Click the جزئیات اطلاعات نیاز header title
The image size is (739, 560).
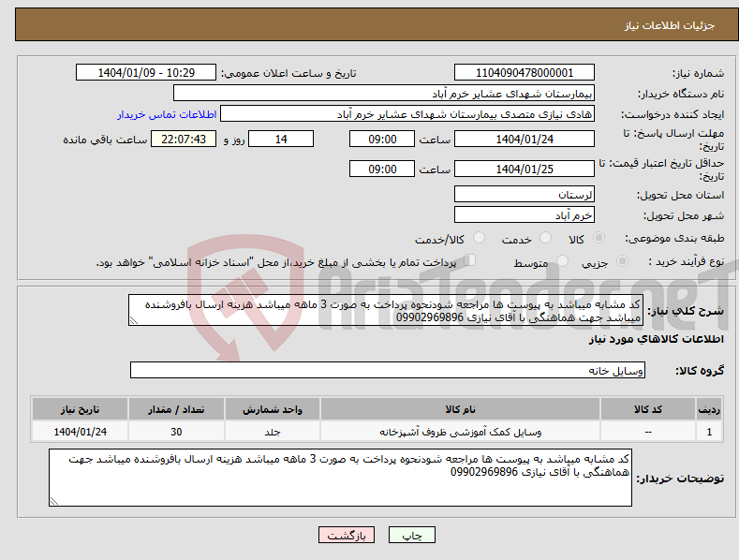tap(670, 25)
